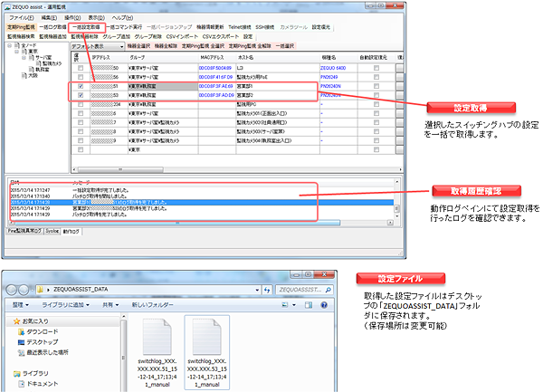Viewport: 543px width, 392px height.
Task: Click the ドキュメント icon in sidebar
Action: pos(22,384)
